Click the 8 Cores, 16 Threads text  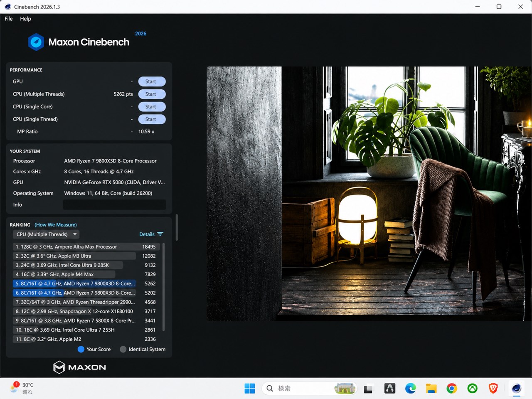99,172
